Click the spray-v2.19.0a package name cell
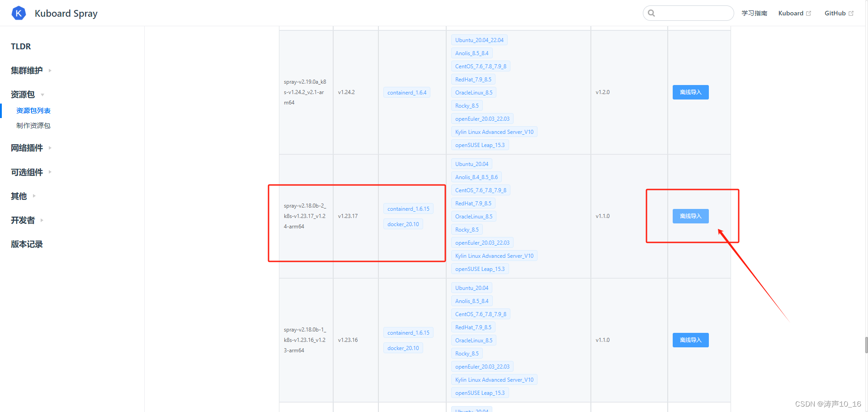Screen dimensions: 868x412 pos(305,92)
